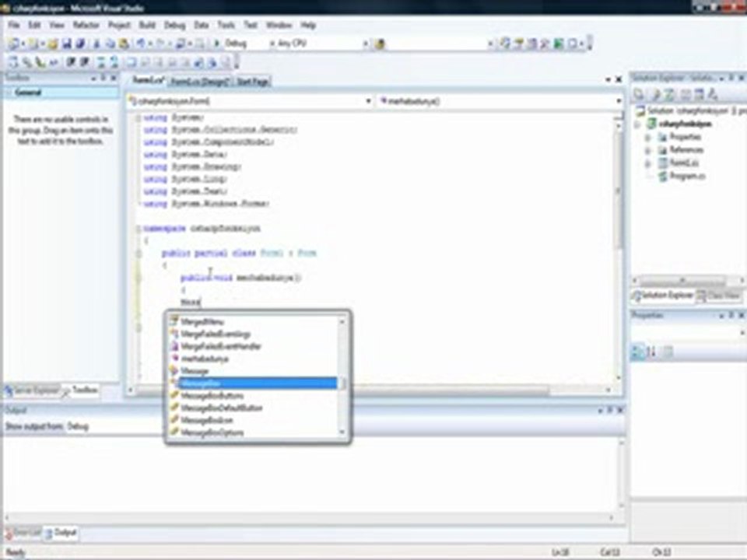Expand the Form1.cs node in Solution Explorer
Screen dimensions: 747x560
tap(647, 163)
